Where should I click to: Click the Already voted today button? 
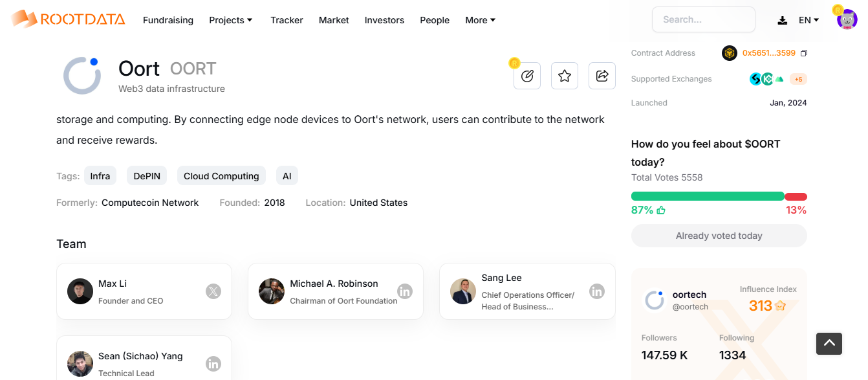719,236
